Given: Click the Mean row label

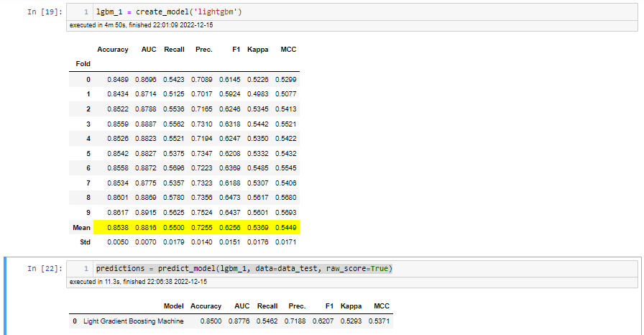Looking at the screenshot, I should pyautogui.click(x=81, y=227).
